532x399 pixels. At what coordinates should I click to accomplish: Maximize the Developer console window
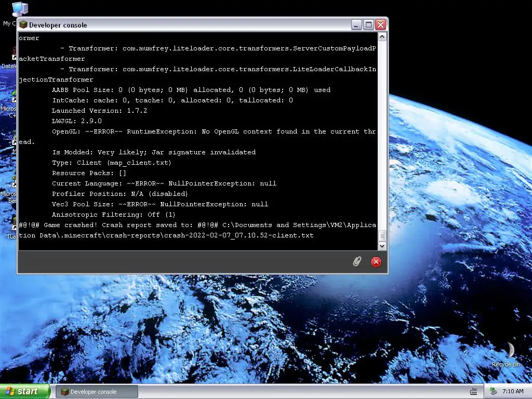tap(368, 25)
